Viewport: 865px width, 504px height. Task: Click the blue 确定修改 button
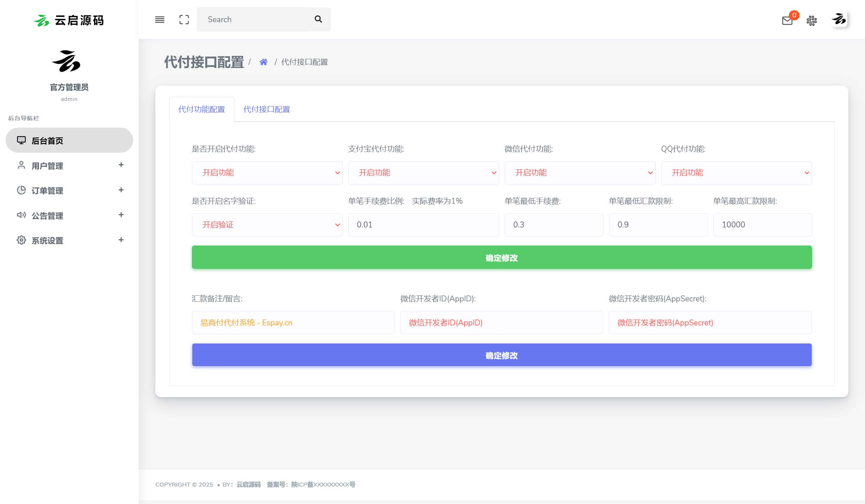[501, 355]
